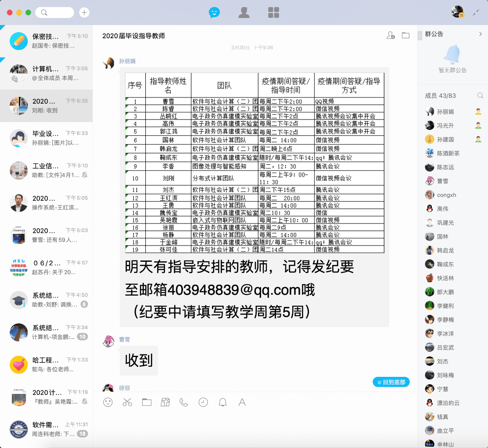Open group files folder in chat header
This screenshot has width=488, height=448.
click(406, 36)
